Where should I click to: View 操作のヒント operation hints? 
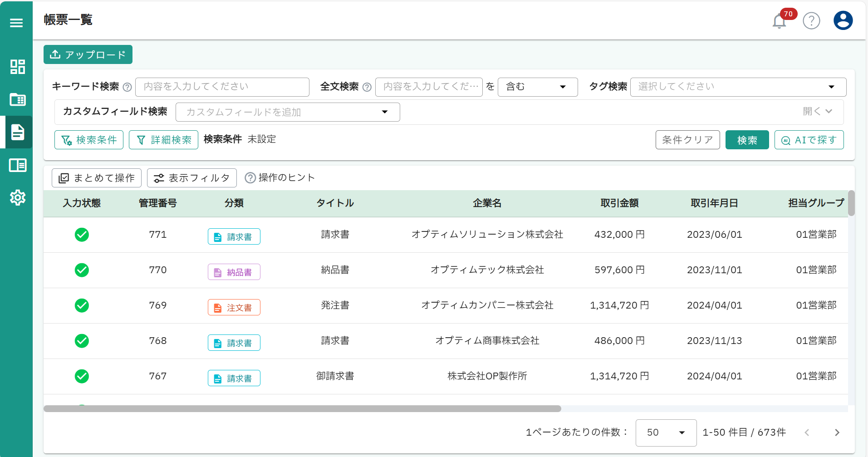(x=280, y=177)
